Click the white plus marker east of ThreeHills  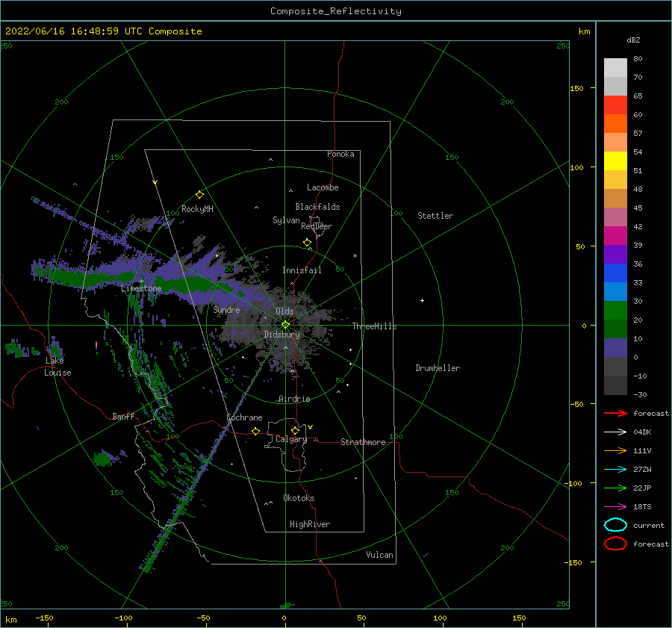422,300
